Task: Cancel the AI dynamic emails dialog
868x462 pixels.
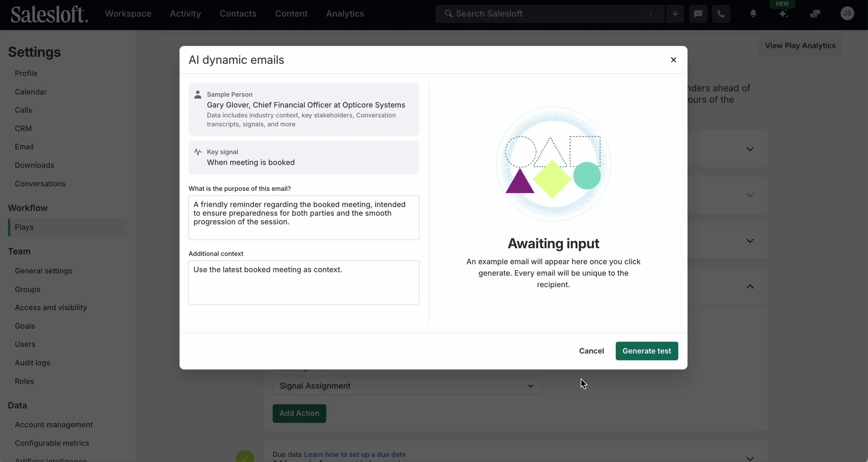Action: tap(591, 351)
